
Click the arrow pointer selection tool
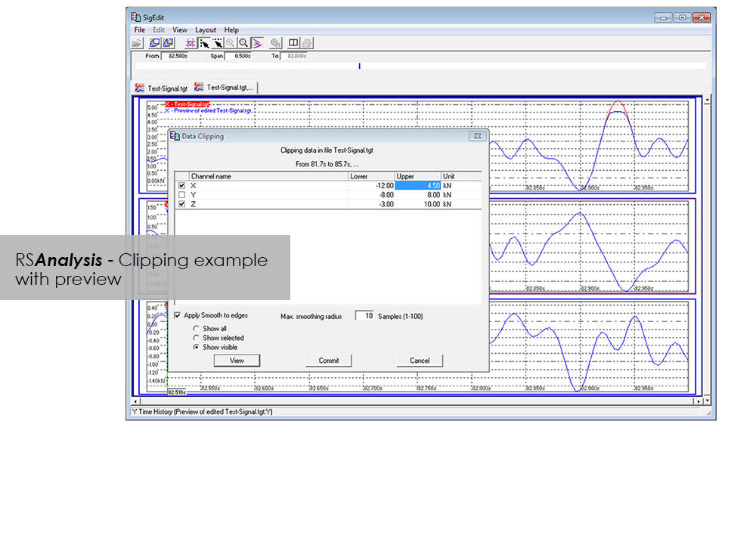click(204, 43)
